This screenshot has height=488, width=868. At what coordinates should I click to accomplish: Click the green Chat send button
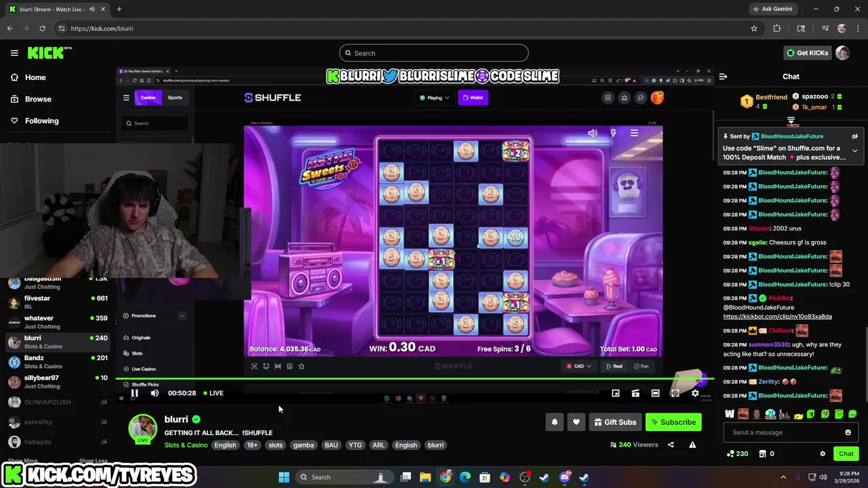click(x=846, y=453)
